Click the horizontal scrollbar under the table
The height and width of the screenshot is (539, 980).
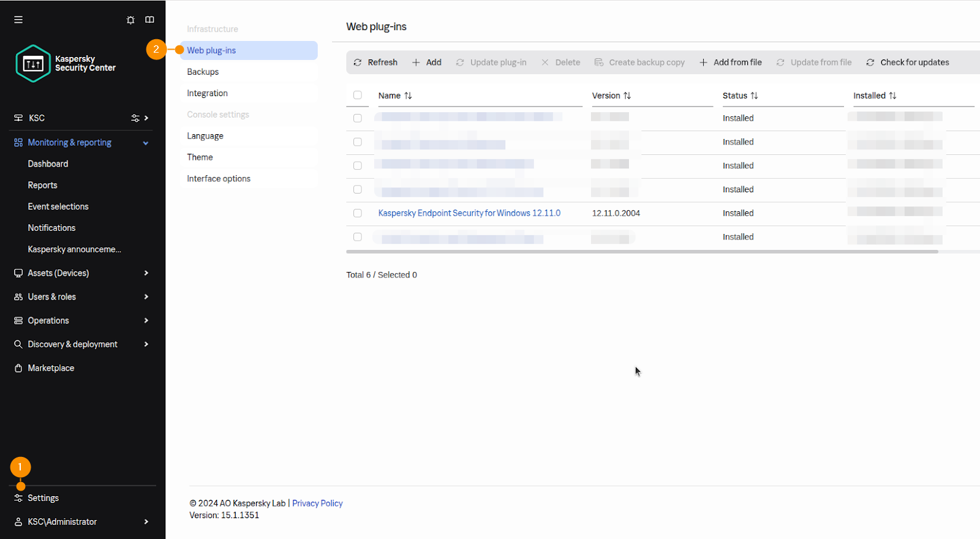coord(642,252)
